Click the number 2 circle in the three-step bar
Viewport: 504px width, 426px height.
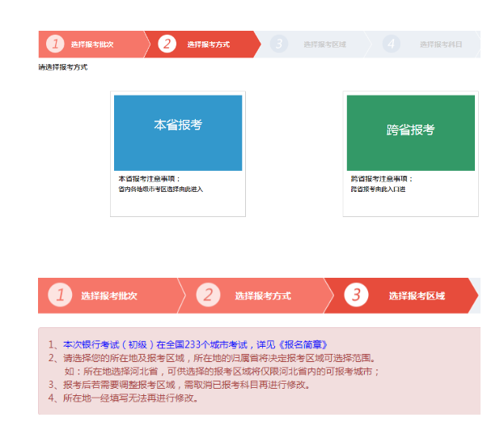click(208, 296)
